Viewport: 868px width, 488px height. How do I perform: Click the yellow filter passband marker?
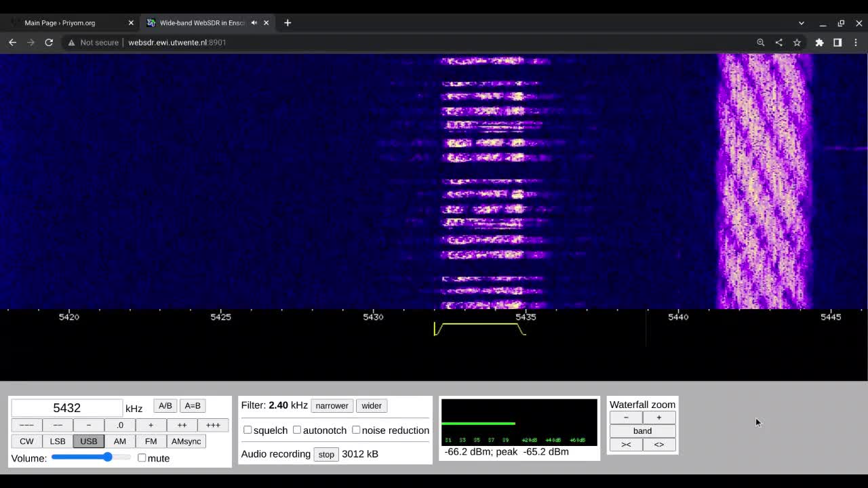click(x=479, y=329)
